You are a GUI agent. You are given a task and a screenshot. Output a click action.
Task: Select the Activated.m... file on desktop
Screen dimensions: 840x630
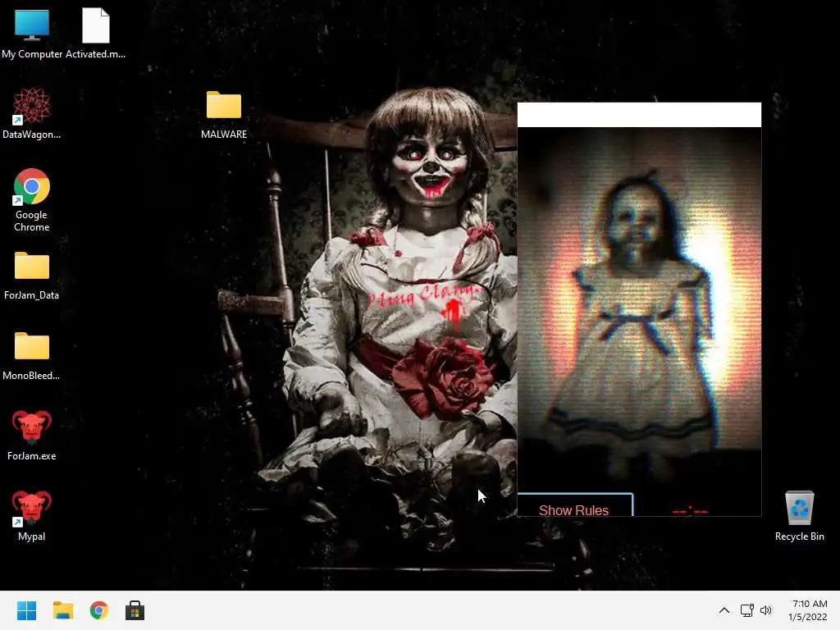[95, 33]
